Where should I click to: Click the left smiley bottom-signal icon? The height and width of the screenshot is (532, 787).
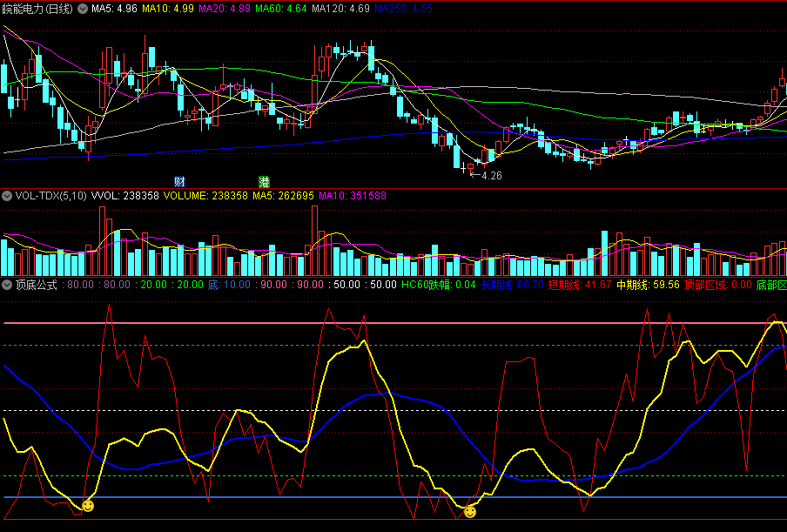tap(88, 505)
